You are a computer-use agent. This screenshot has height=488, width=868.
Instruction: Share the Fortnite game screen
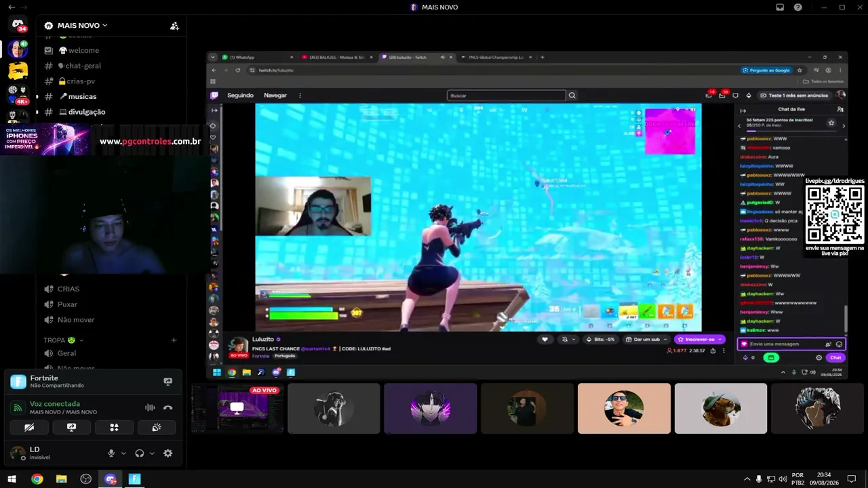167,382
